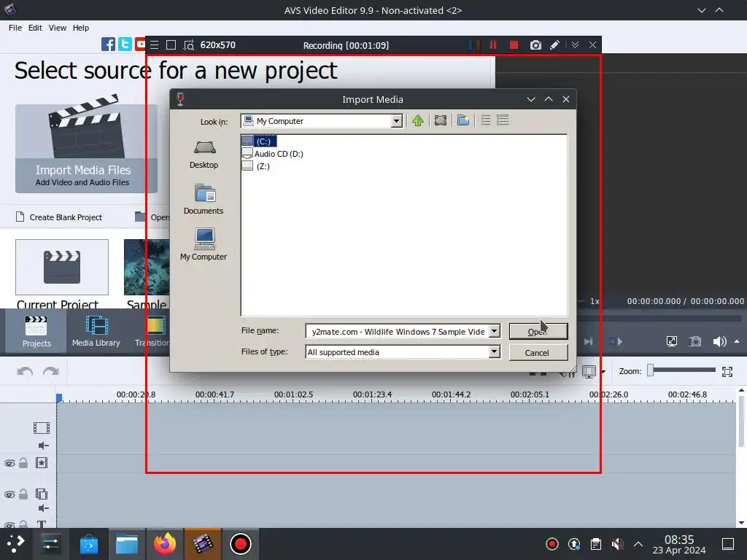
Task: Open the timeline view mode dropdown arrow
Action: point(603,371)
